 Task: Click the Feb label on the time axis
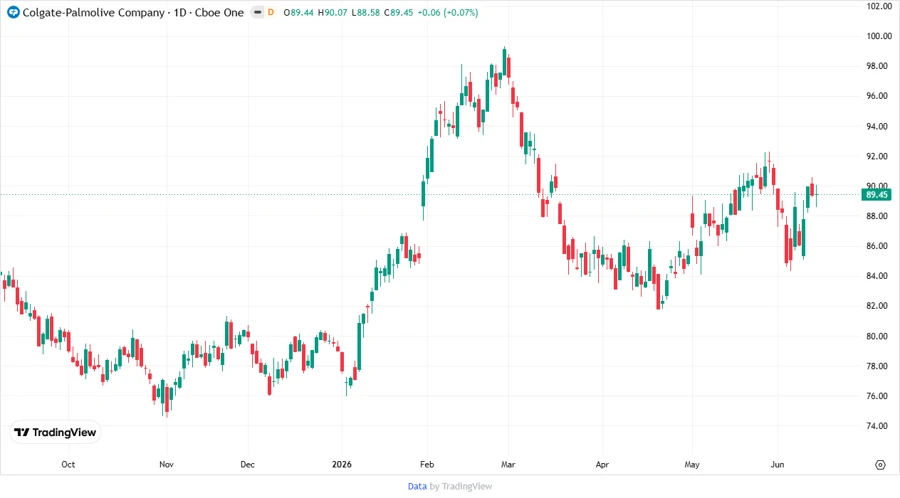coord(427,464)
